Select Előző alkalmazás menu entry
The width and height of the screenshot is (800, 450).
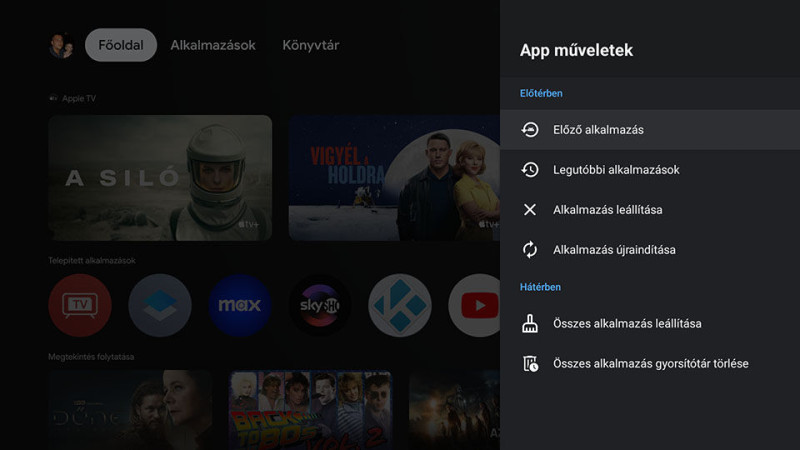click(650, 130)
